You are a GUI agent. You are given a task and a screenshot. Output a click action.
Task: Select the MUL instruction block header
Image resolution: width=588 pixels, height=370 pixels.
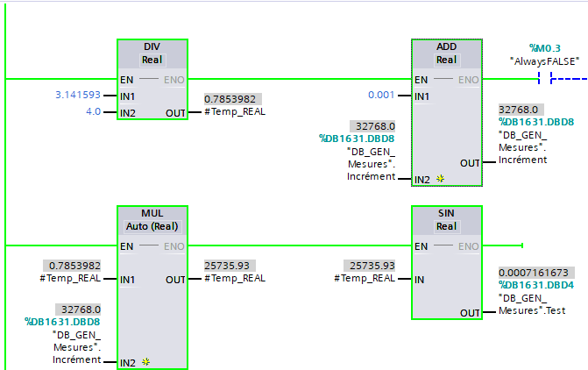pyautogui.click(x=152, y=213)
